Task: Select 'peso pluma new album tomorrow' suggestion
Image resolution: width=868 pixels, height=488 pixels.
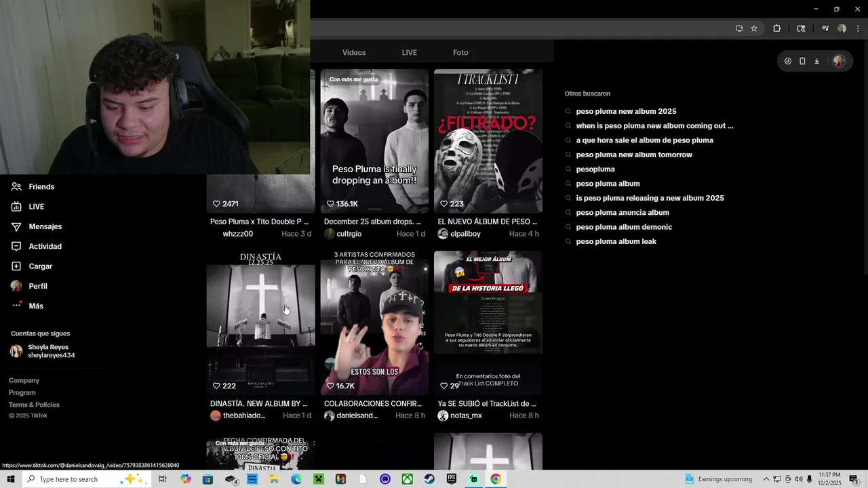Action: click(634, 155)
